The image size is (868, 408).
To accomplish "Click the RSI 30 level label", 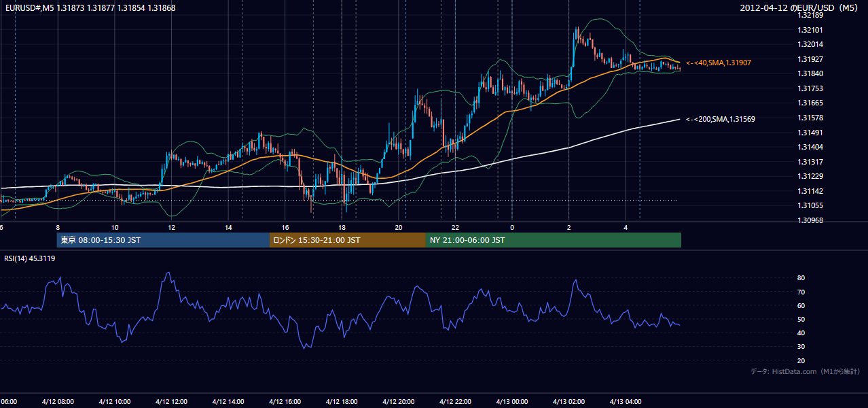I will 801,347.
